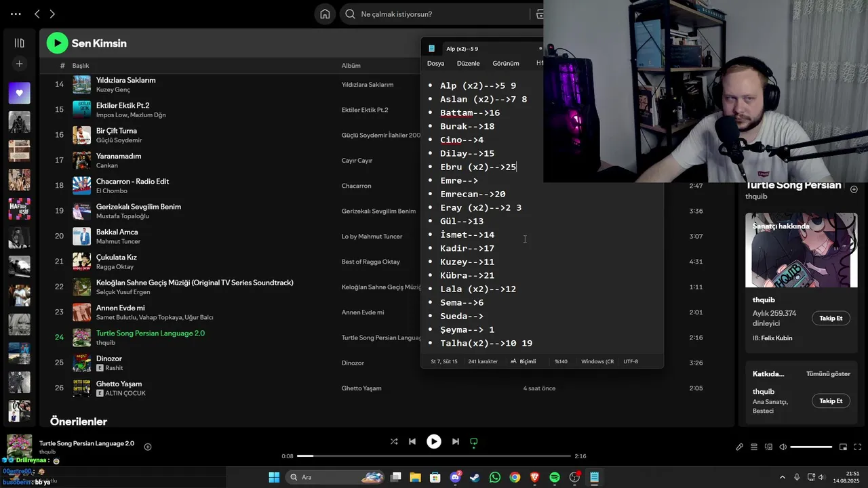Click the Başlık column header

point(81,66)
